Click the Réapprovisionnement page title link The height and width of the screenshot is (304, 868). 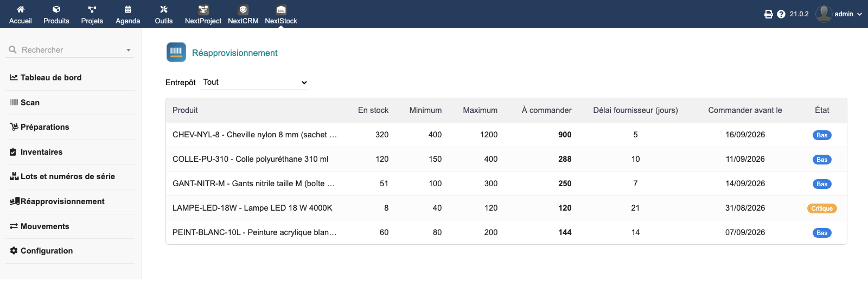234,53
